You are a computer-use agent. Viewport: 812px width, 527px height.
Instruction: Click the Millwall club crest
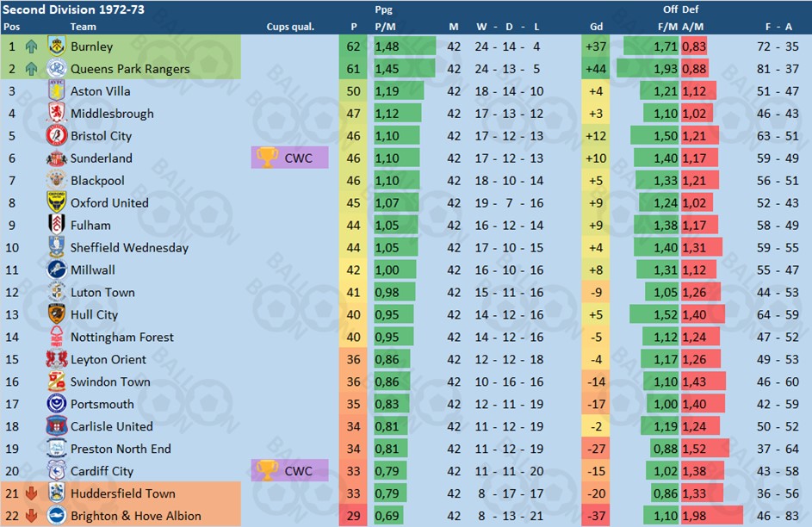tap(57, 270)
